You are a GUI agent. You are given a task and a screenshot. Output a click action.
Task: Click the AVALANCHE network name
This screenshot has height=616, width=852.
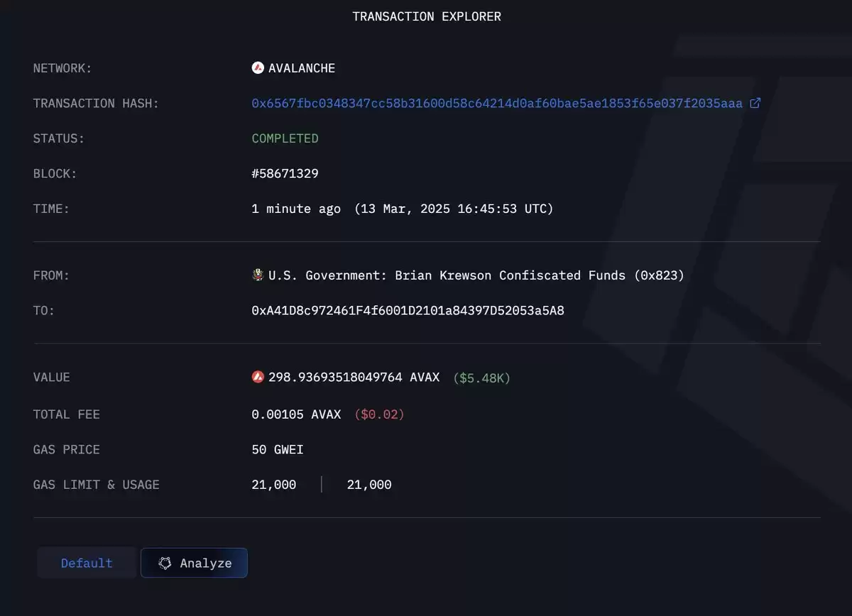[302, 68]
